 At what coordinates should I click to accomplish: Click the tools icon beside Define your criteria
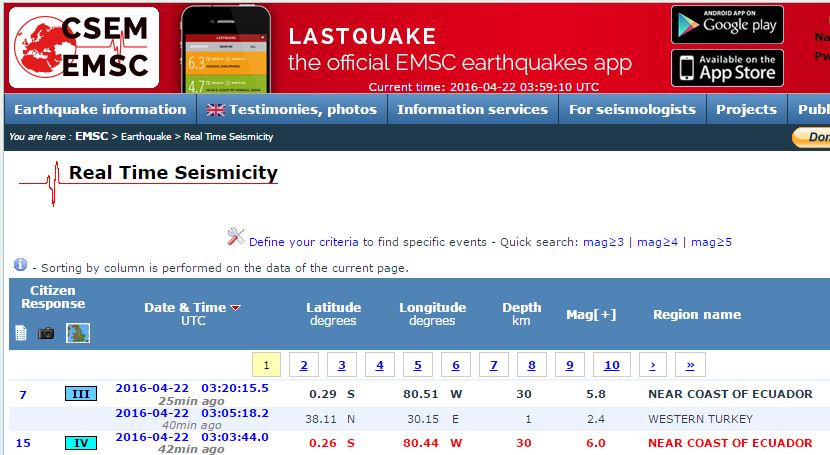[x=236, y=237]
